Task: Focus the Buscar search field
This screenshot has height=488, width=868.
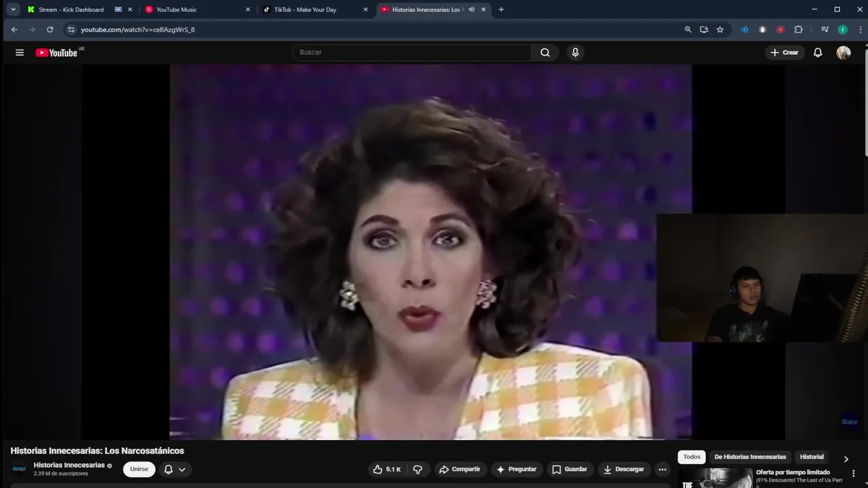Action: (412, 53)
